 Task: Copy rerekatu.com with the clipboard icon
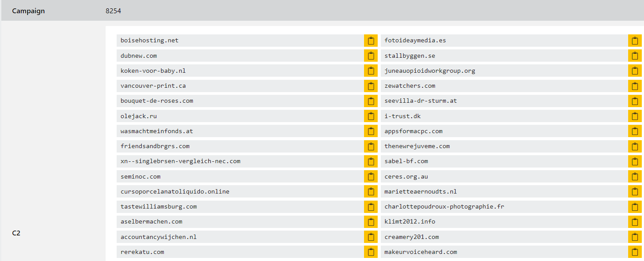point(371,252)
